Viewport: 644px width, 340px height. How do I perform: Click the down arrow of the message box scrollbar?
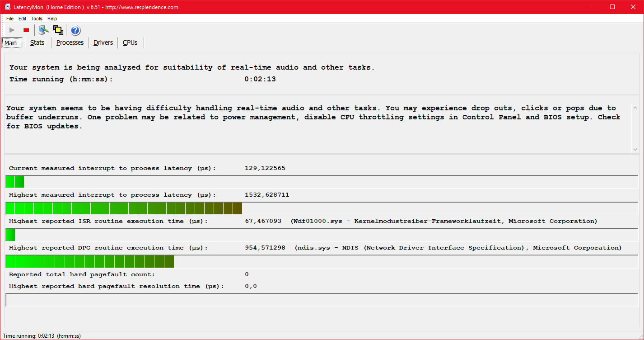pos(635,149)
